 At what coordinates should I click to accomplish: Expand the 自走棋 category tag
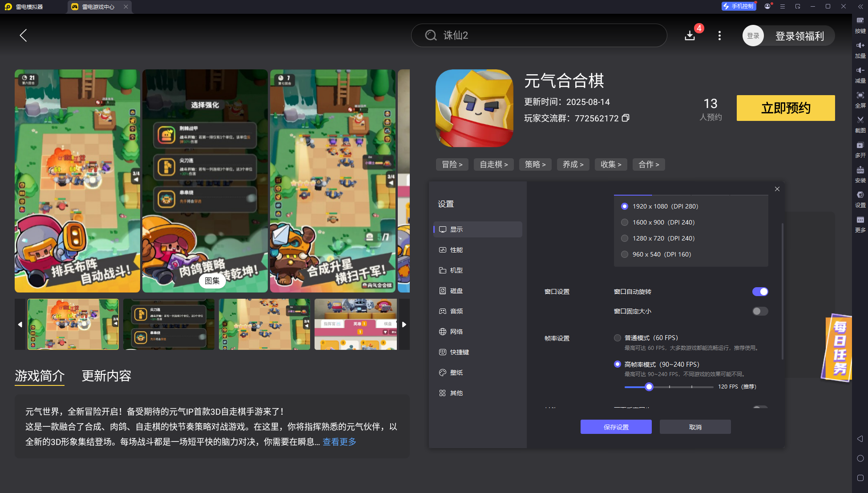click(493, 164)
